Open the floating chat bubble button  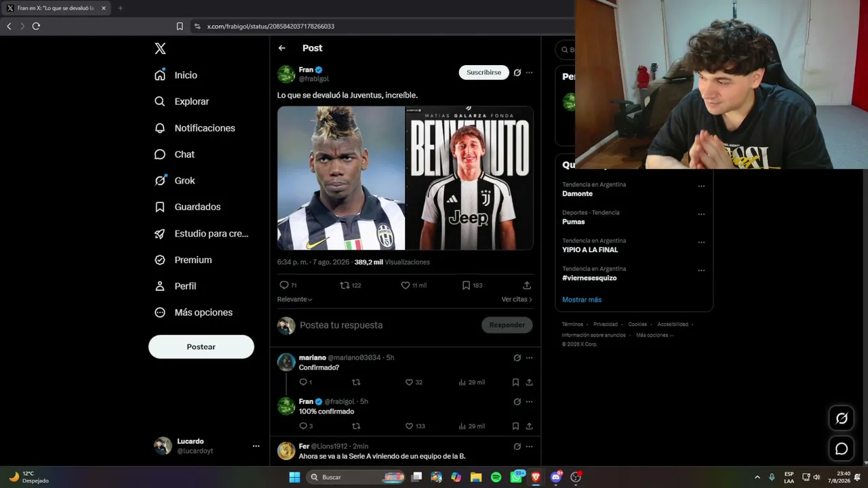point(842,449)
